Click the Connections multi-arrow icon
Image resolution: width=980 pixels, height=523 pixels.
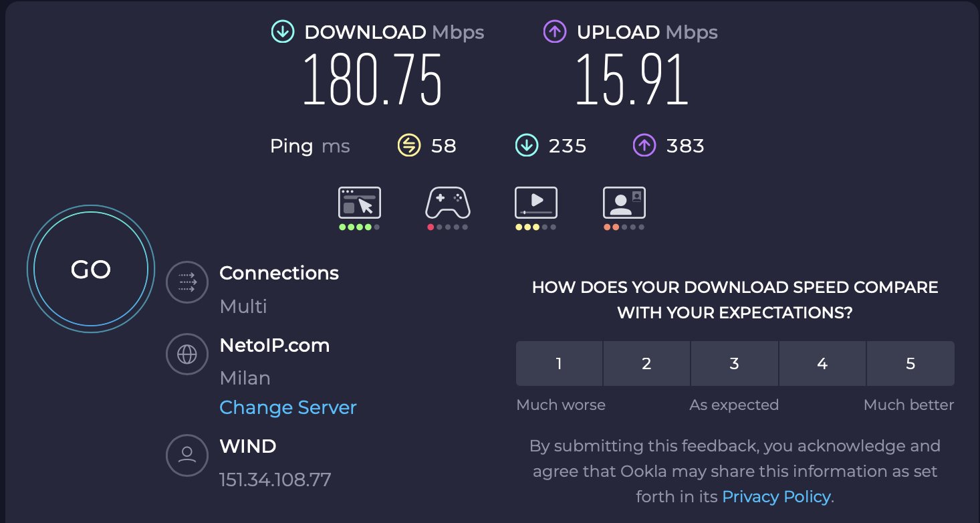click(x=187, y=282)
